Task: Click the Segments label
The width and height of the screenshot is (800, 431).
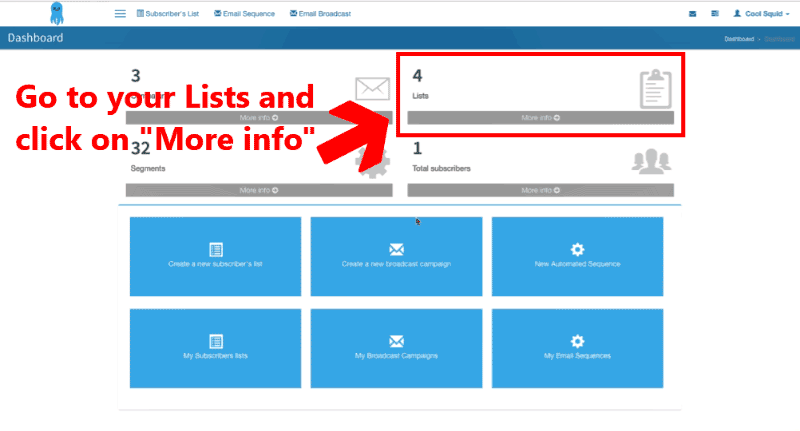Action: tap(148, 168)
